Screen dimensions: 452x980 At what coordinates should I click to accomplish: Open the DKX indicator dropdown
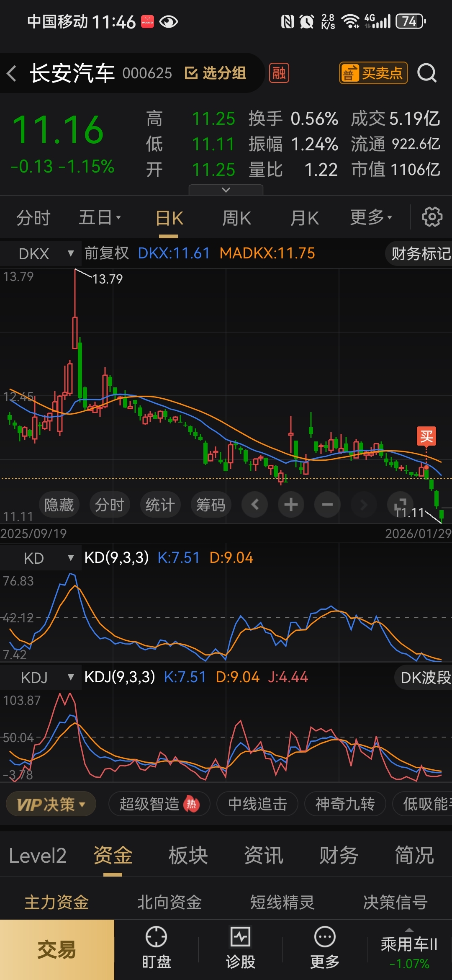41,253
